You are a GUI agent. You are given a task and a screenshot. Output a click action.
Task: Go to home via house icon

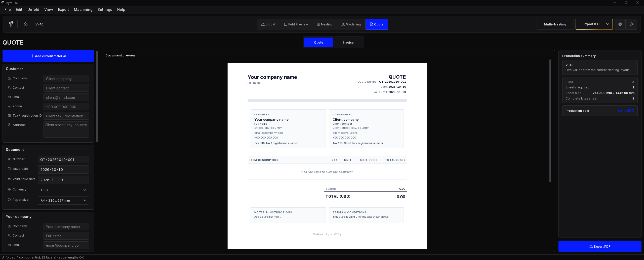pyautogui.click(x=26, y=24)
